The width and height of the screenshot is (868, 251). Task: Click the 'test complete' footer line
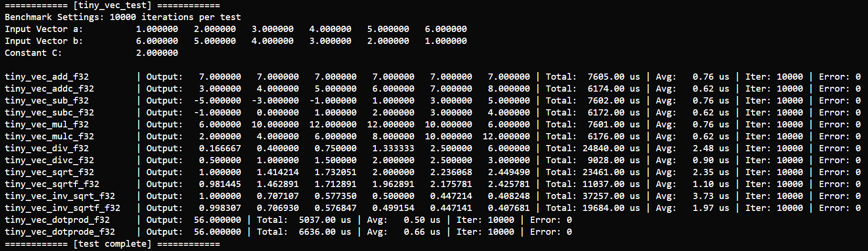(x=112, y=244)
